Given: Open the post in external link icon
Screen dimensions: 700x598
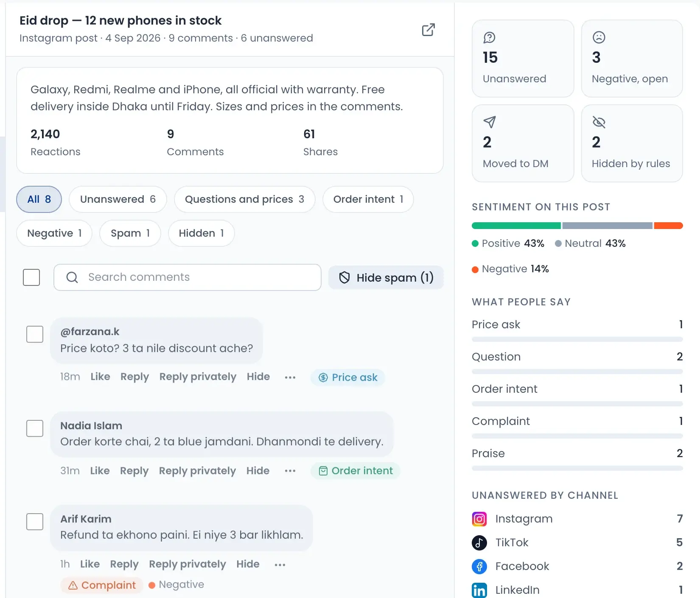Looking at the screenshot, I should point(428,30).
